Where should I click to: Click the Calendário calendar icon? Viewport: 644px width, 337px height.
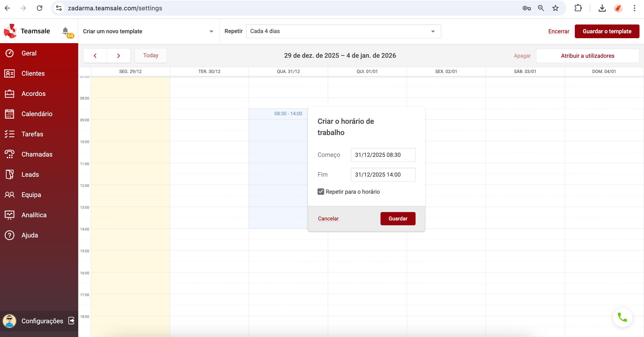(9, 114)
